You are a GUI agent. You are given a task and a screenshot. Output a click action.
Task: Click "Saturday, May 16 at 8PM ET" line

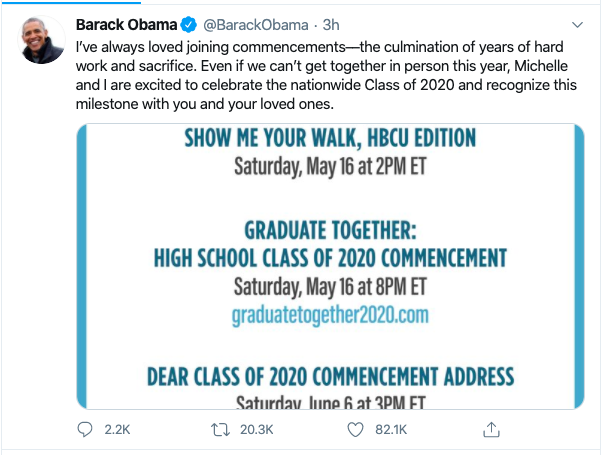coord(330,286)
